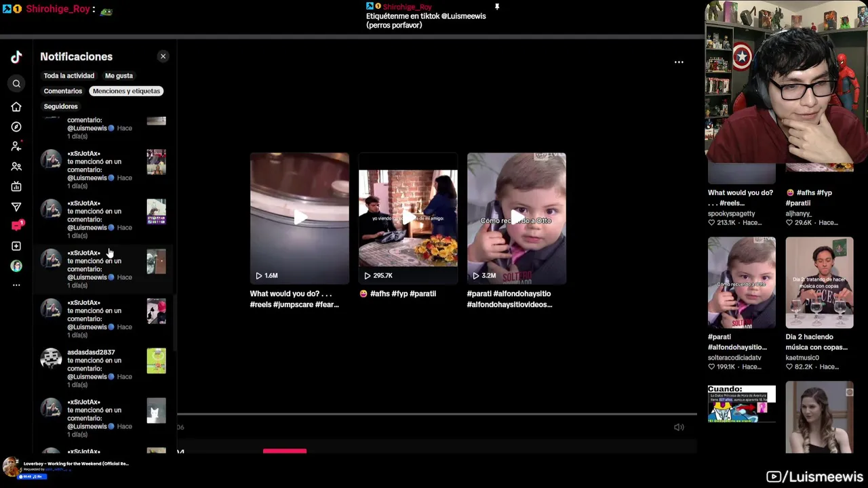Open the asdasdasd2837 mention notification
The height and width of the screenshot is (488, 868).
pyautogui.click(x=103, y=369)
